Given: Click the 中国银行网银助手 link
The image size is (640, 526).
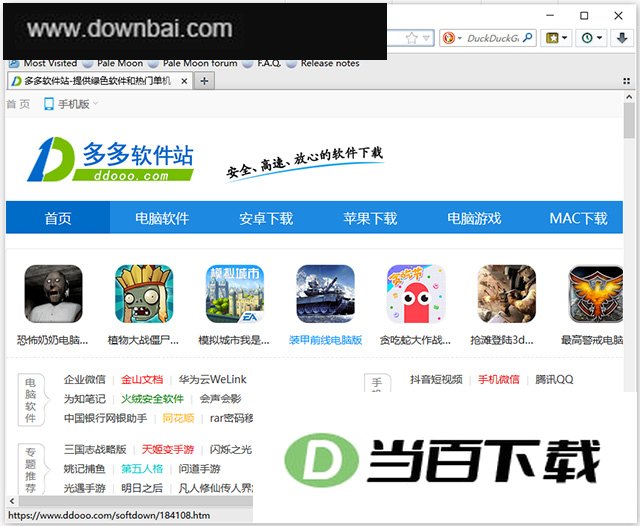Looking at the screenshot, I should click(x=105, y=418).
